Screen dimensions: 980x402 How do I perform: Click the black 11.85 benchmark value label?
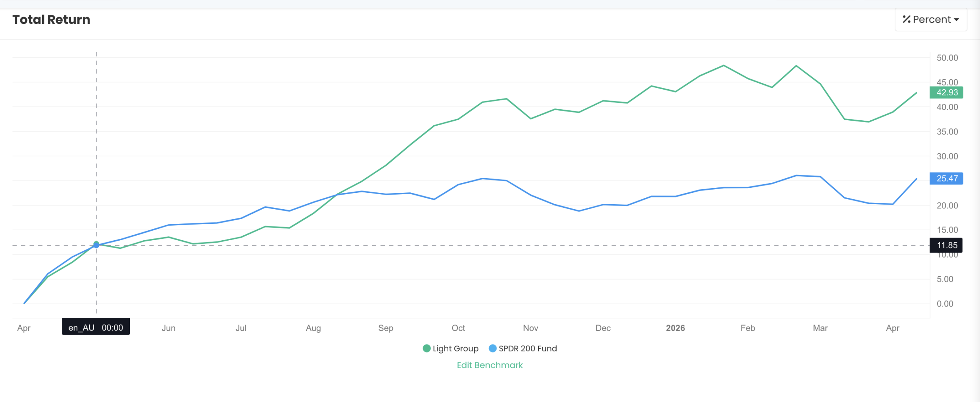click(946, 245)
